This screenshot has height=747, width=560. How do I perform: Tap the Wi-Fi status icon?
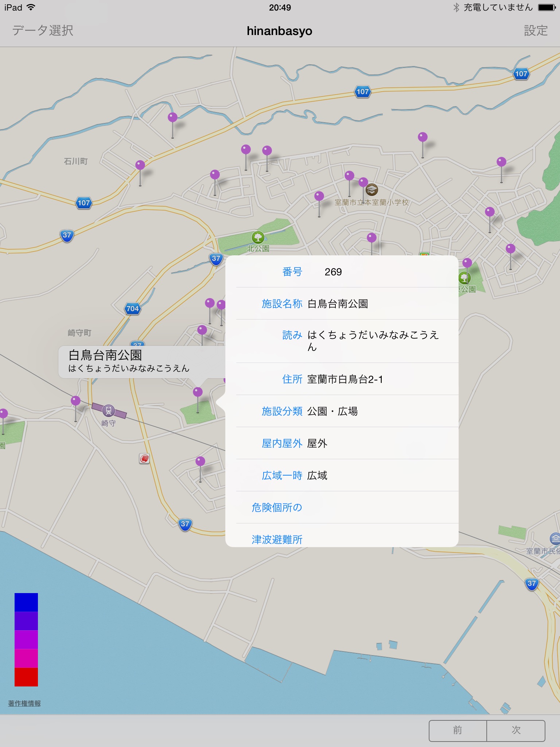31,7
